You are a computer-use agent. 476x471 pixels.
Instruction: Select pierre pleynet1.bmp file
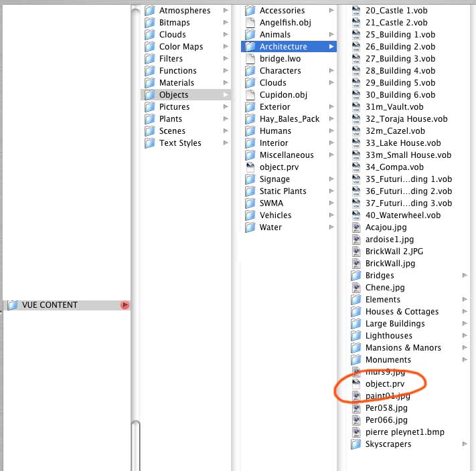pyautogui.click(x=405, y=432)
